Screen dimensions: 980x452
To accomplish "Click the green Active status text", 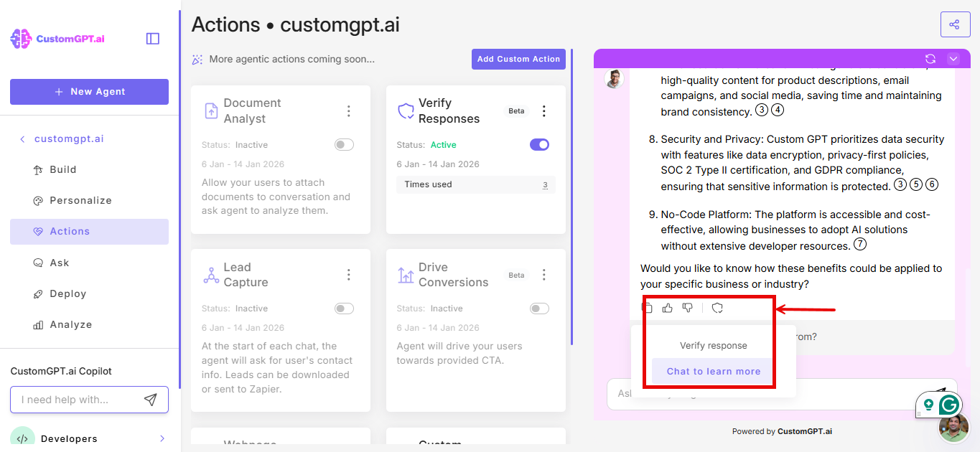I will (443, 145).
